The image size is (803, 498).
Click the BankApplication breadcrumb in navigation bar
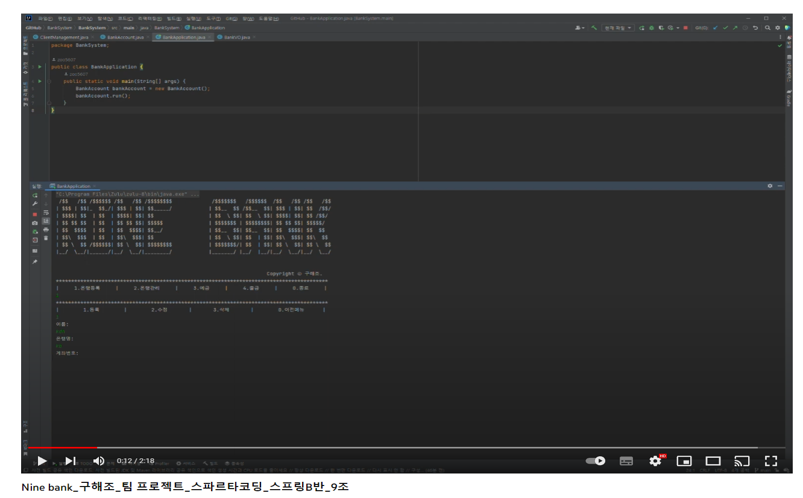[x=205, y=28]
